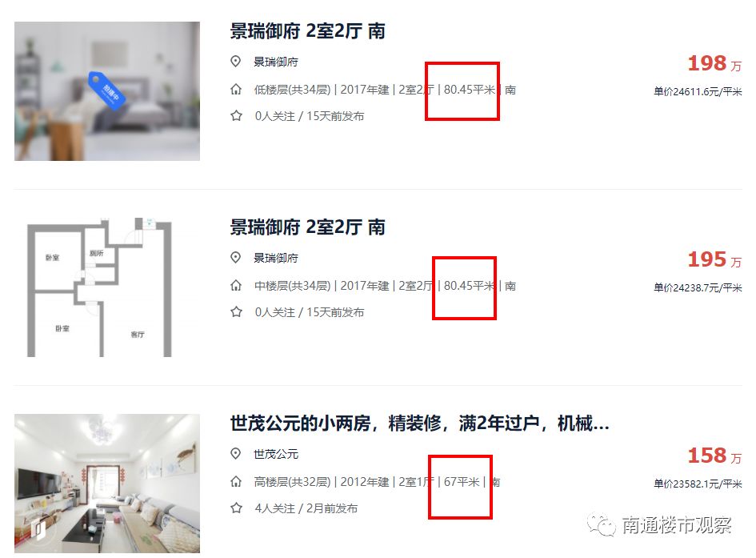Click location pin icon of second 景瑞御府 listing
Image resolution: width=756 pixels, height=558 pixels.
click(235, 258)
